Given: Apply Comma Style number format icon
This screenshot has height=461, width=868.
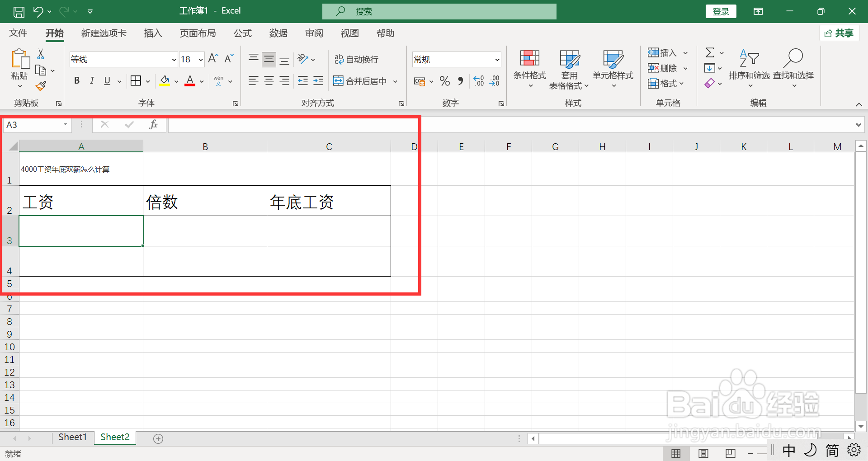Looking at the screenshot, I should pyautogui.click(x=461, y=81).
